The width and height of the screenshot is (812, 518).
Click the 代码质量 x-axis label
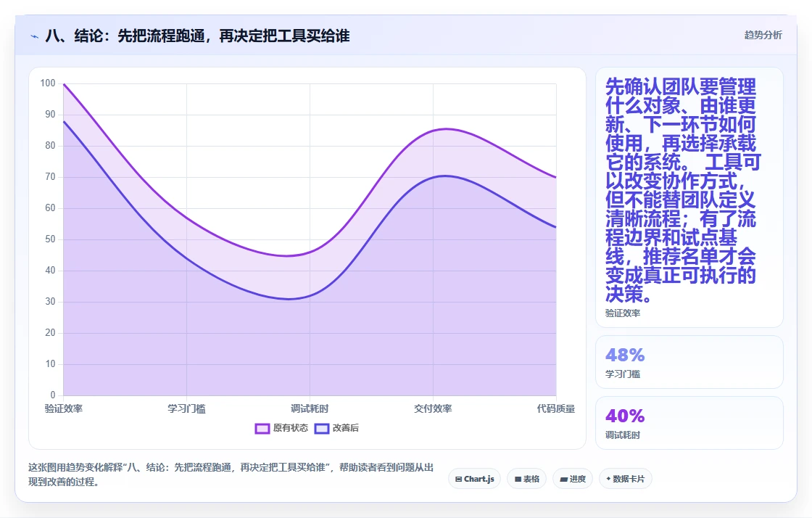[555, 408]
